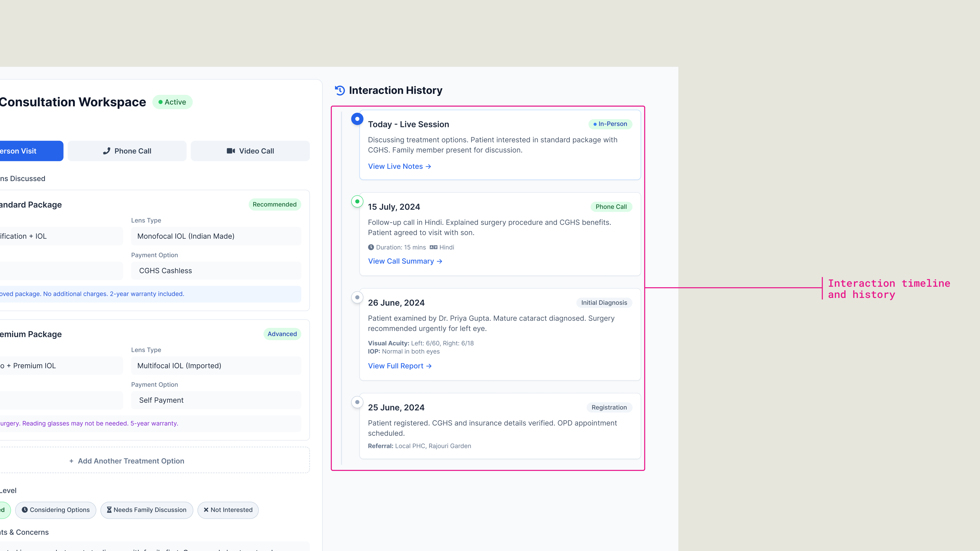Click the clock icon in Considering Options chip
This screenshot has height=551, width=980.
[x=25, y=510]
